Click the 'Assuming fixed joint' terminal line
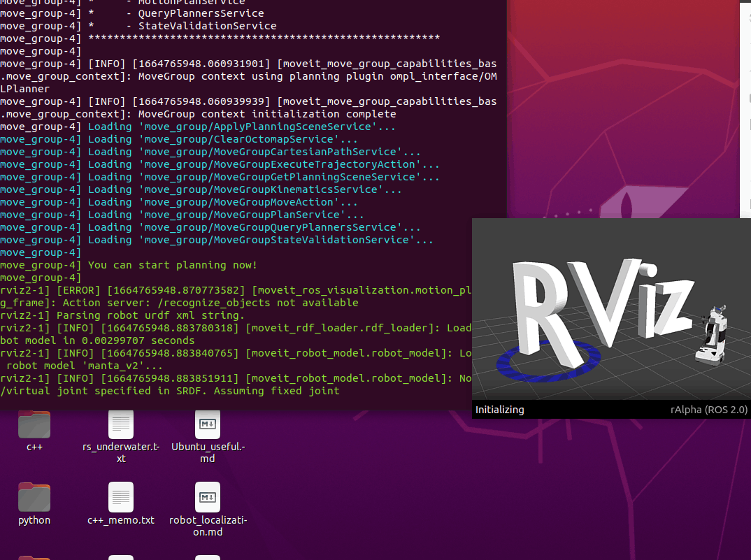The image size is (751, 560). pos(169,391)
